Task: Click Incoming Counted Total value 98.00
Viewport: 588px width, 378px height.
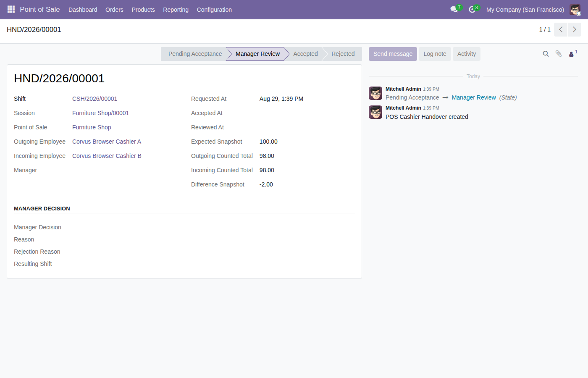Action: pos(267,170)
